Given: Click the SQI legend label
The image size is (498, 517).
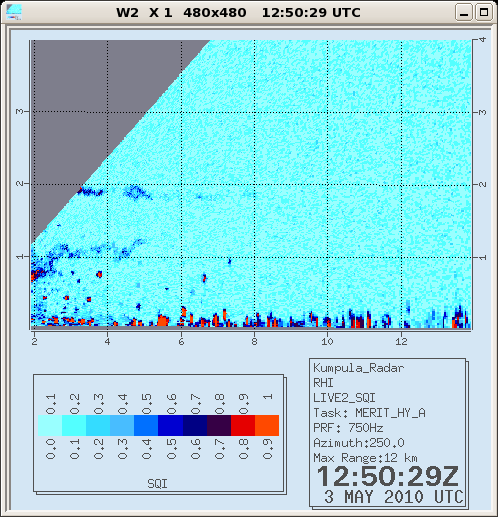Looking at the screenshot, I should 157,483.
